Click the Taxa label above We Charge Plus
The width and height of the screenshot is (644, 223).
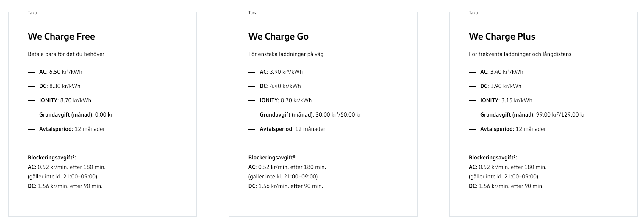473,13
